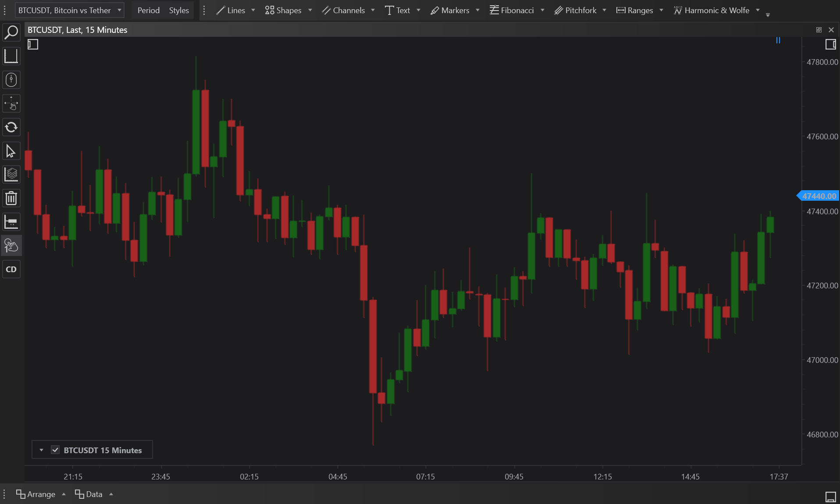The width and height of the screenshot is (840, 504).
Task: Click the refresh chart icon
Action: coord(11,128)
